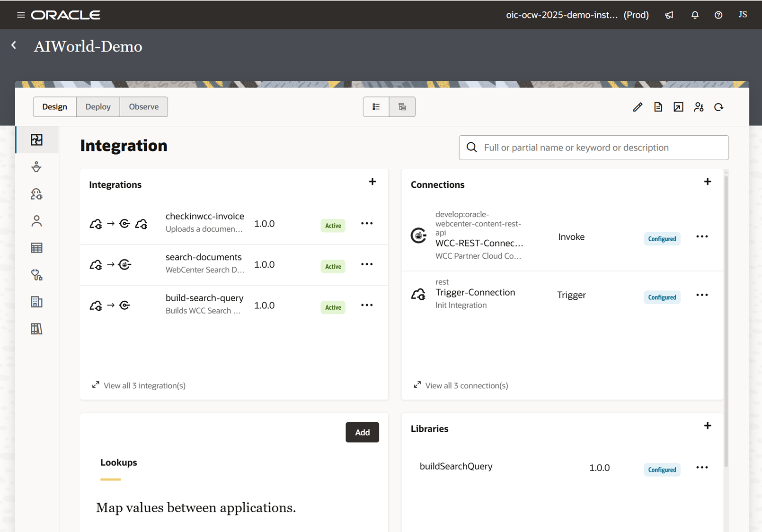The width and height of the screenshot is (762, 532).
Task: Open the actions menu for Trigger-Connection
Action: coord(702,295)
